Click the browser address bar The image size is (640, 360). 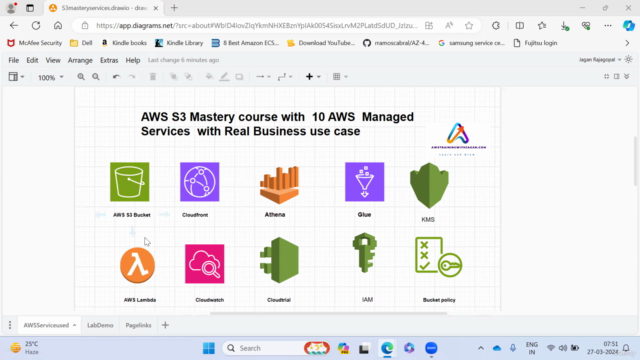pos(257,25)
